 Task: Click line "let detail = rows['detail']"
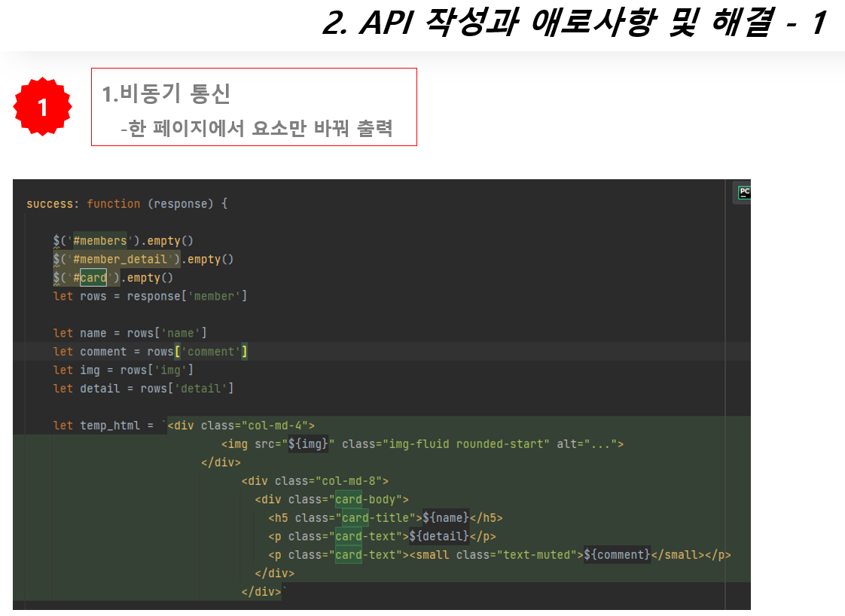(143, 388)
